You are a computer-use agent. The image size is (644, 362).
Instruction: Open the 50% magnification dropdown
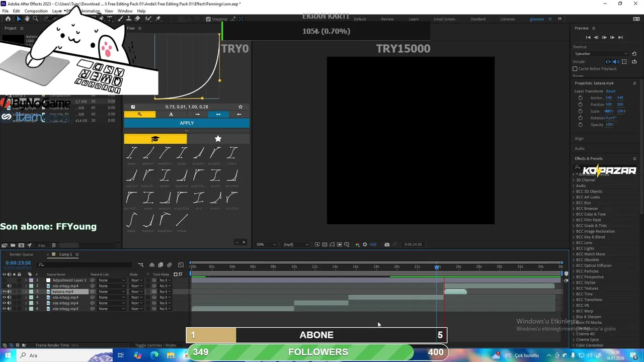pos(266,244)
